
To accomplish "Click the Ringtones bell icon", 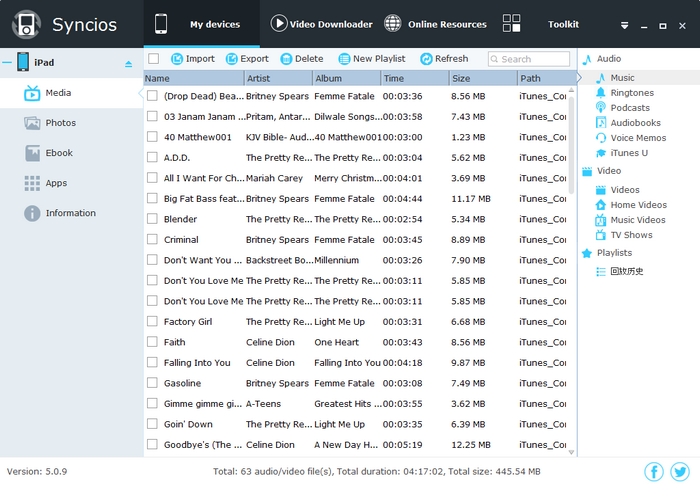I will tap(601, 93).
